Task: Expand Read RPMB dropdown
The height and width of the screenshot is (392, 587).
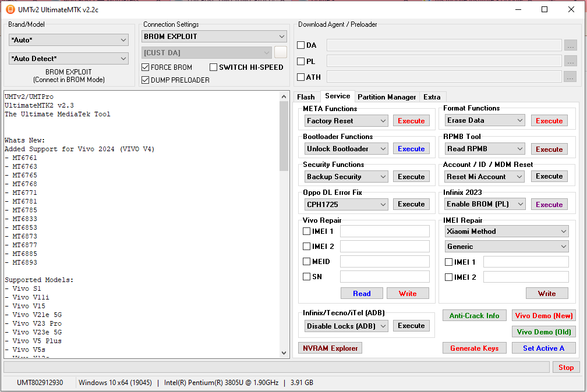Action: pos(485,149)
